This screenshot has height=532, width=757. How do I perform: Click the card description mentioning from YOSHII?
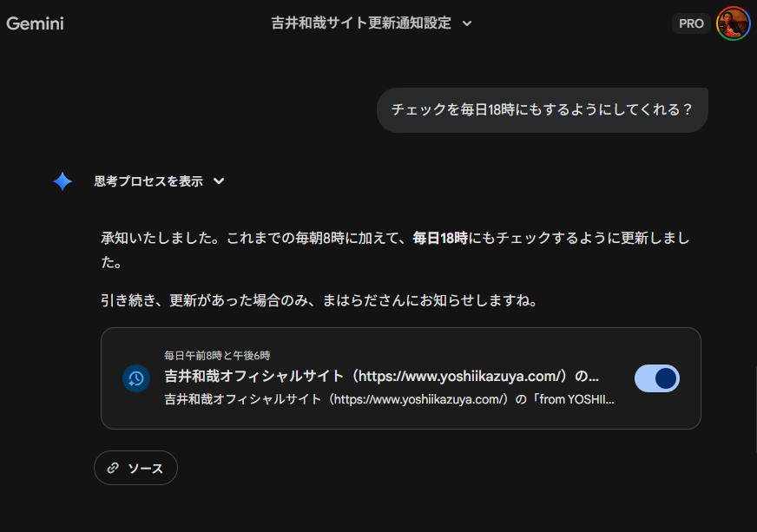pos(389,400)
